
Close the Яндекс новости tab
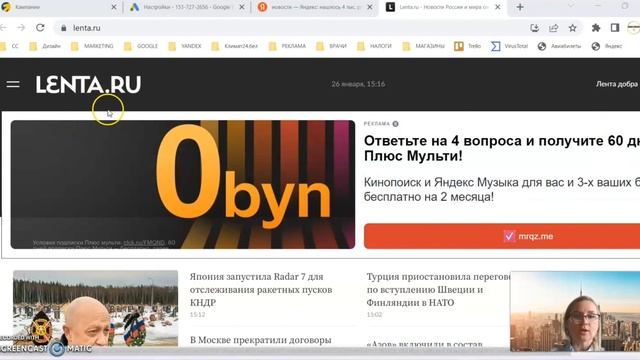(370, 7)
